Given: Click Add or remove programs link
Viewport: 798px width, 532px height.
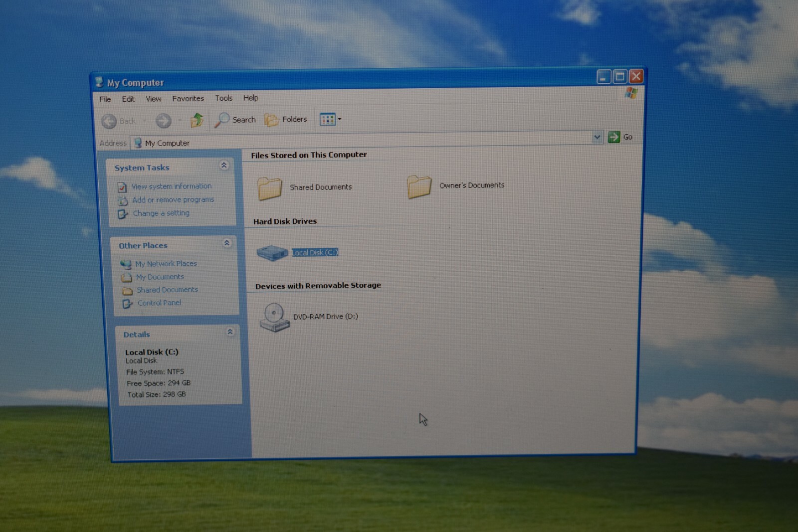Looking at the screenshot, I should pos(173,199).
